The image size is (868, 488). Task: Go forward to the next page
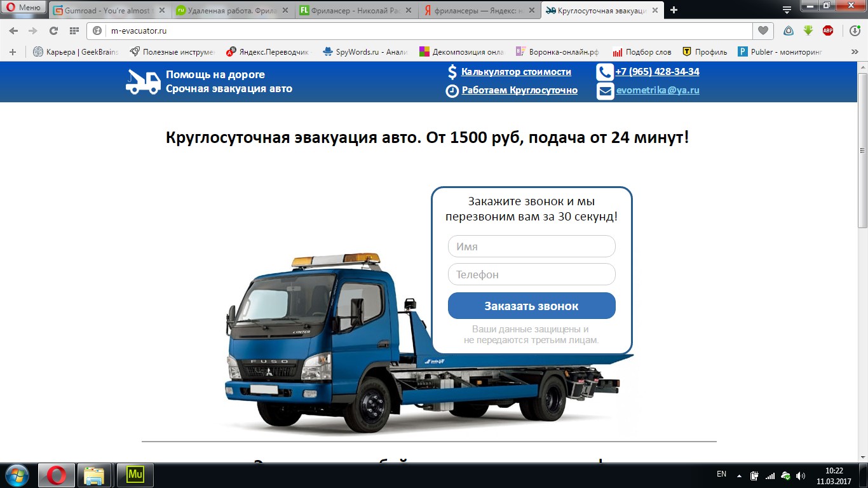click(33, 30)
